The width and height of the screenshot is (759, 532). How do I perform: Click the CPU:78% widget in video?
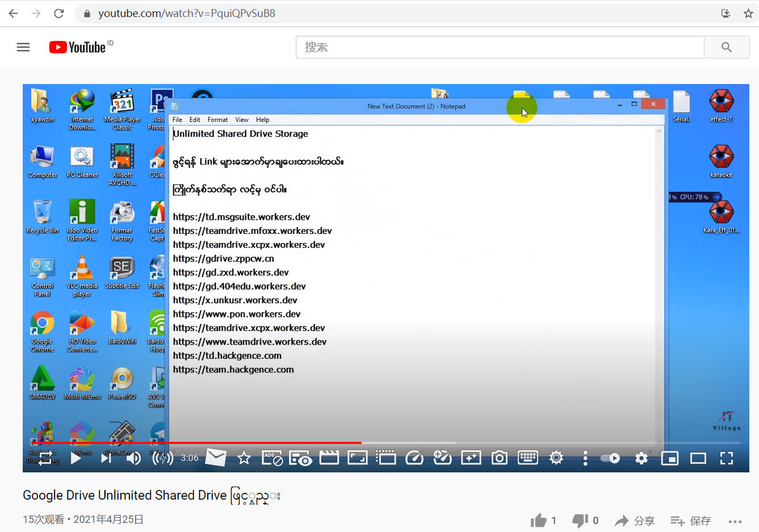click(695, 197)
